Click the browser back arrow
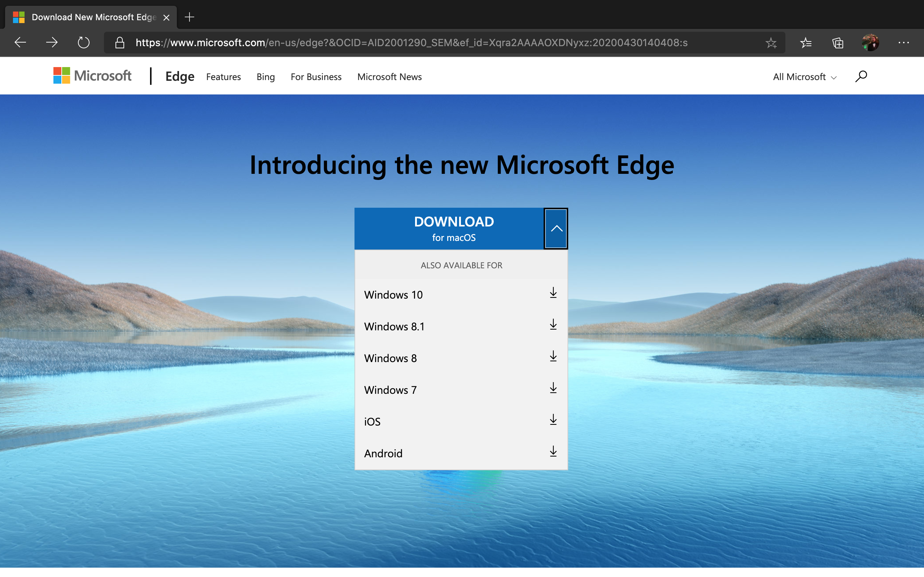Image resolution: width=924 pixels, height=577 pixels. pyautogui.click(x=20, y=42)
